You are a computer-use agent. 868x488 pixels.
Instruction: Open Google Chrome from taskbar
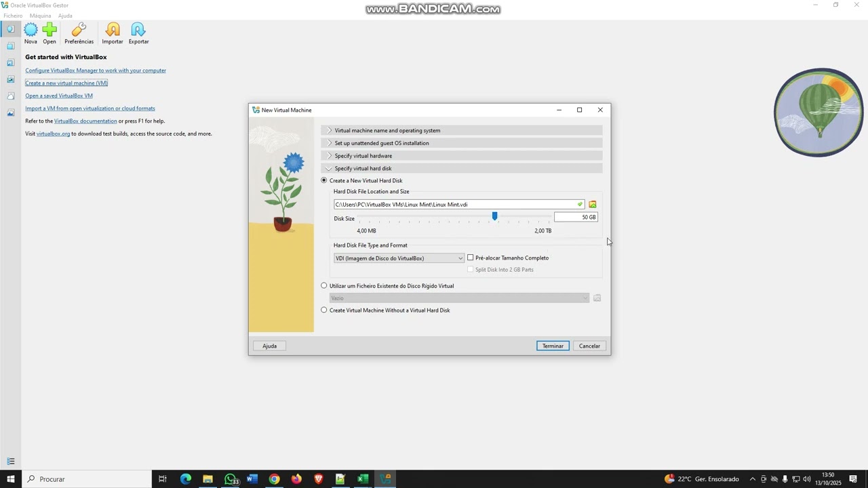274,479
